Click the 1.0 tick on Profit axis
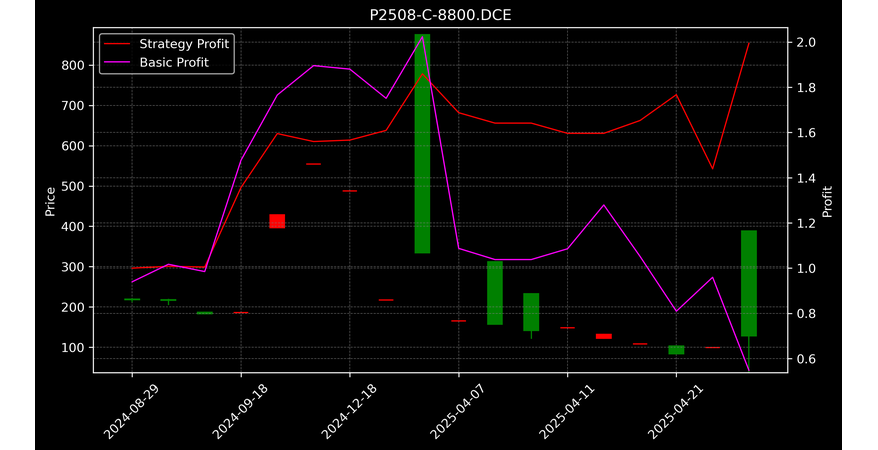This screenshot has height=450, width=878. (x=805, y=269)
